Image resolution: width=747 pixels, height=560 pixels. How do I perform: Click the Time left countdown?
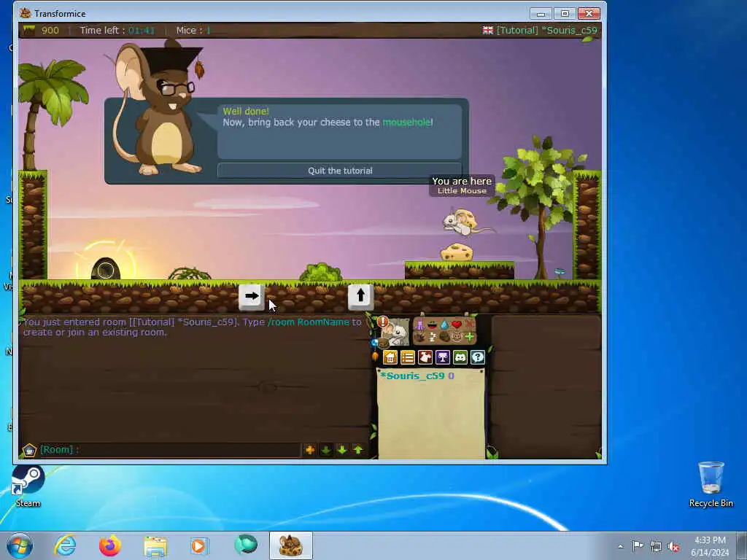(117, 31)
